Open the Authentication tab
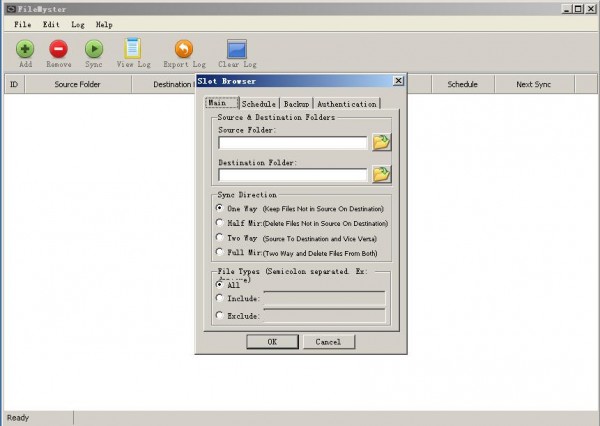 point(346,104)
